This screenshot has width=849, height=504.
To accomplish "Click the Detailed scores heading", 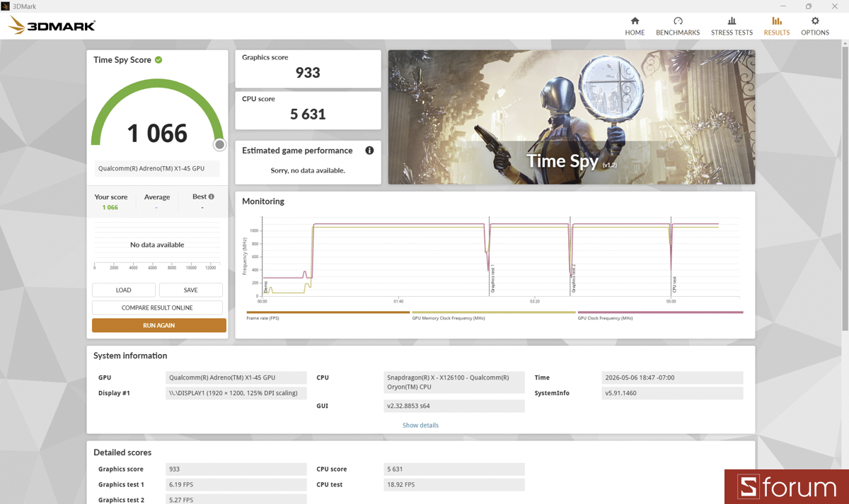I will click(x=122, y=452).
